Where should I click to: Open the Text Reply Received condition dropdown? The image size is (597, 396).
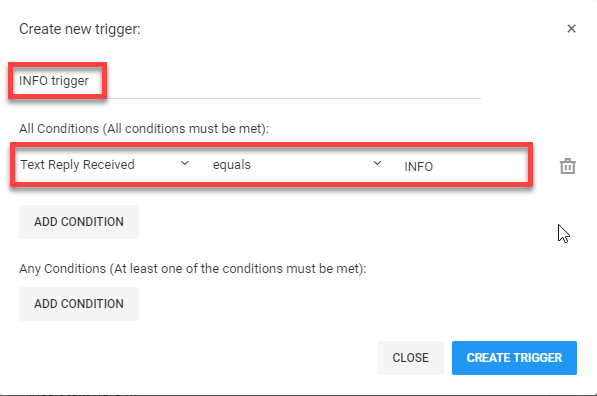tap(104, 164)
